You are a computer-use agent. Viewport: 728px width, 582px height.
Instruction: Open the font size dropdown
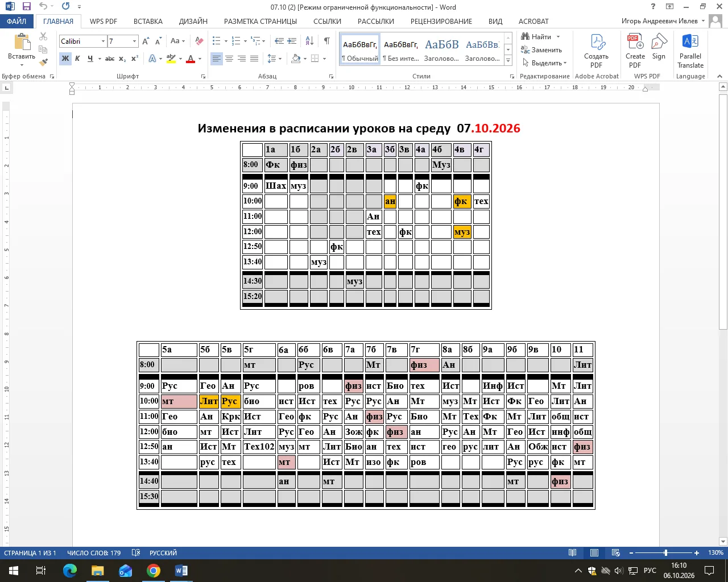(x=135, y=41)
